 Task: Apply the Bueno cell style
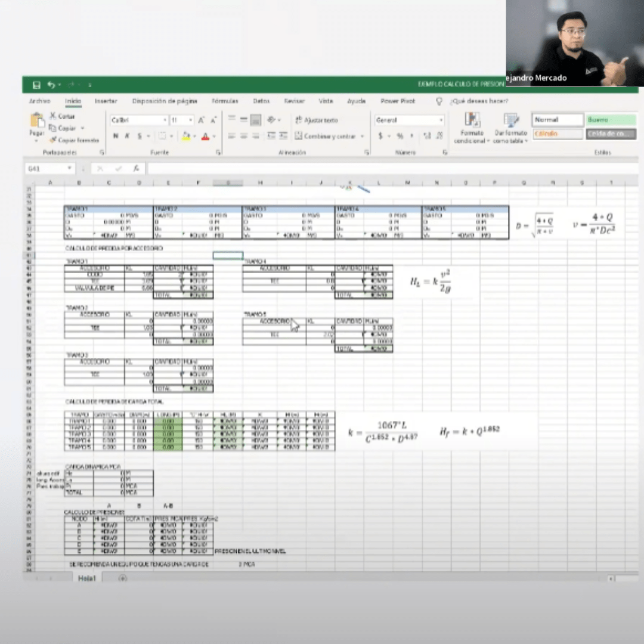click(611, 120)
